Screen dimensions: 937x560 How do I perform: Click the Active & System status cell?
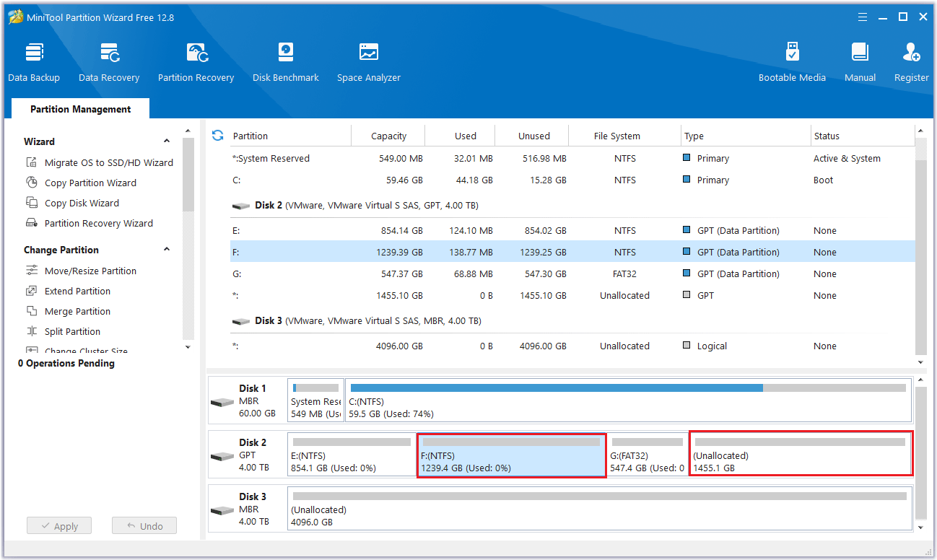click(x=847, y=158)
